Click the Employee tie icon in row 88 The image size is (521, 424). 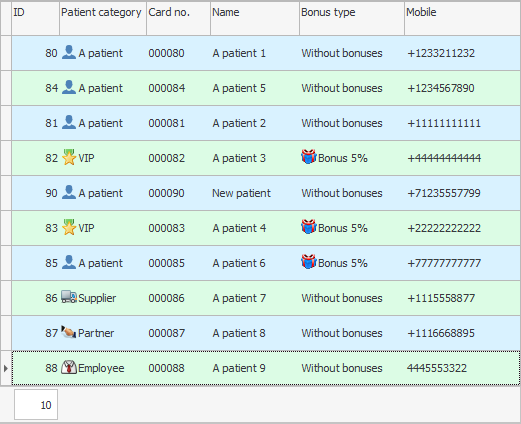(69, 368)
